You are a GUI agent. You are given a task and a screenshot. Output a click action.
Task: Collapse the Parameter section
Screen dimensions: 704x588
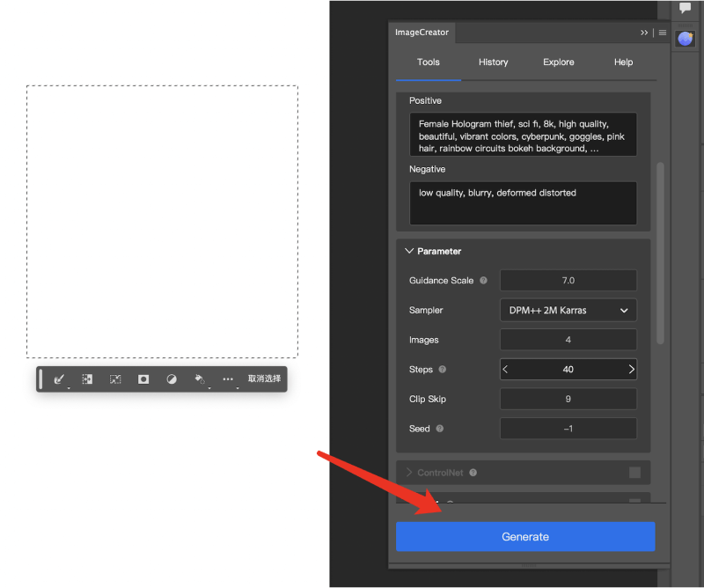click(x=409, y=251)
